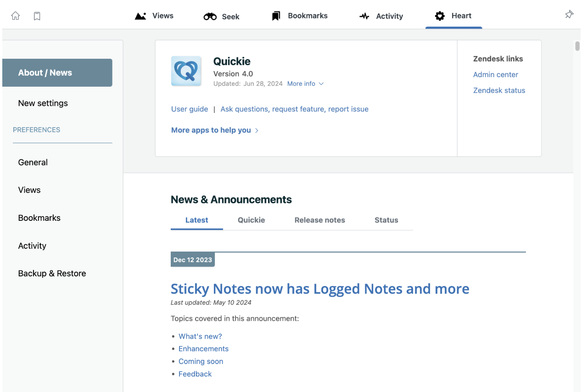Screen dimensions: 582x392
Task: Click the home icon
Action: [16, 16]
